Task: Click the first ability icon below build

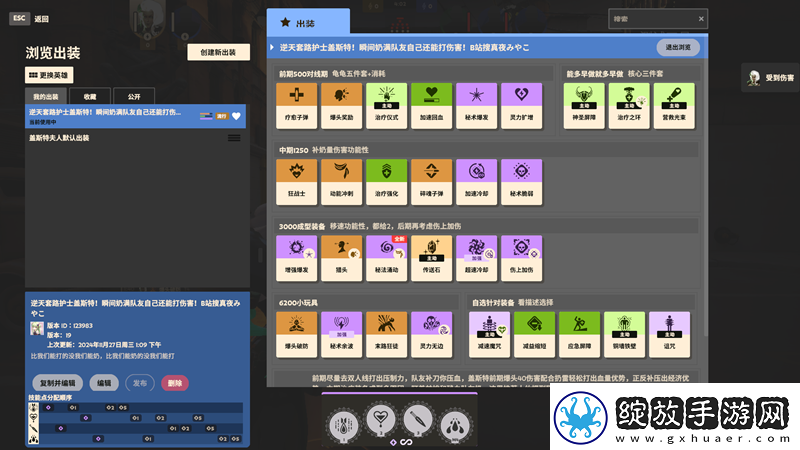Action: click(x=343, y=424)
